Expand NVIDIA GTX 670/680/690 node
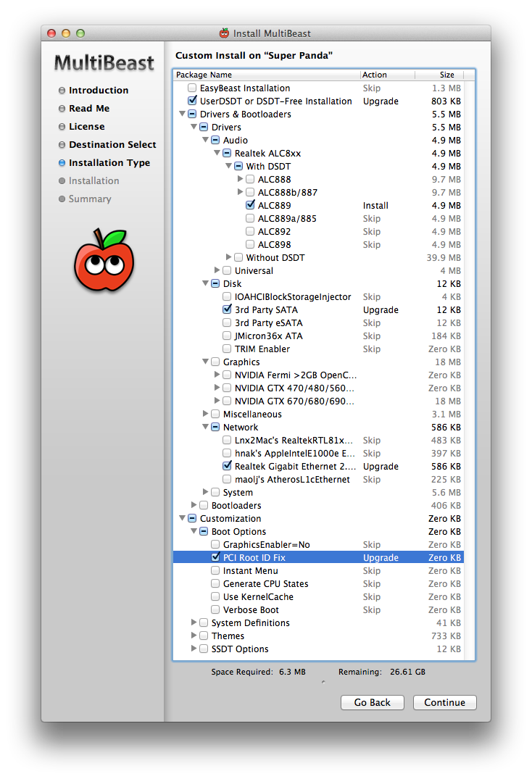 pos(217,401)
